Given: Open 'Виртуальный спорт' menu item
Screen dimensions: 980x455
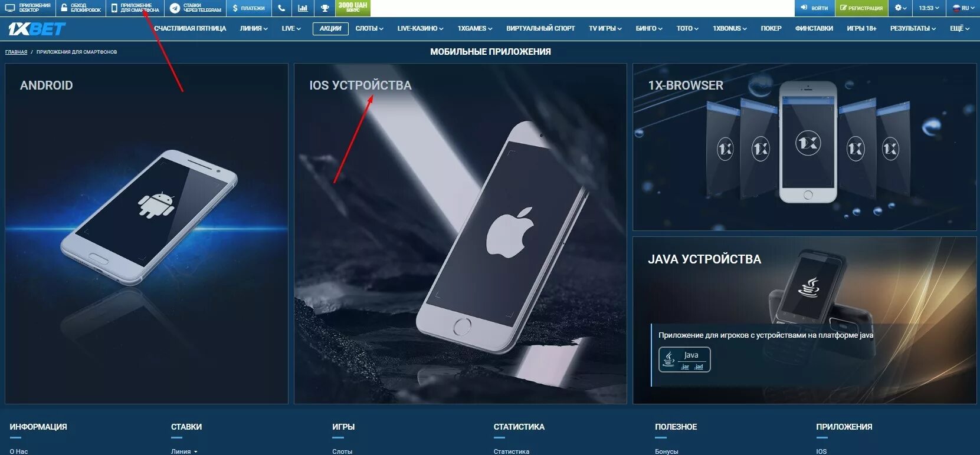Looking at the screenshot, I should [x=540, y=28].
